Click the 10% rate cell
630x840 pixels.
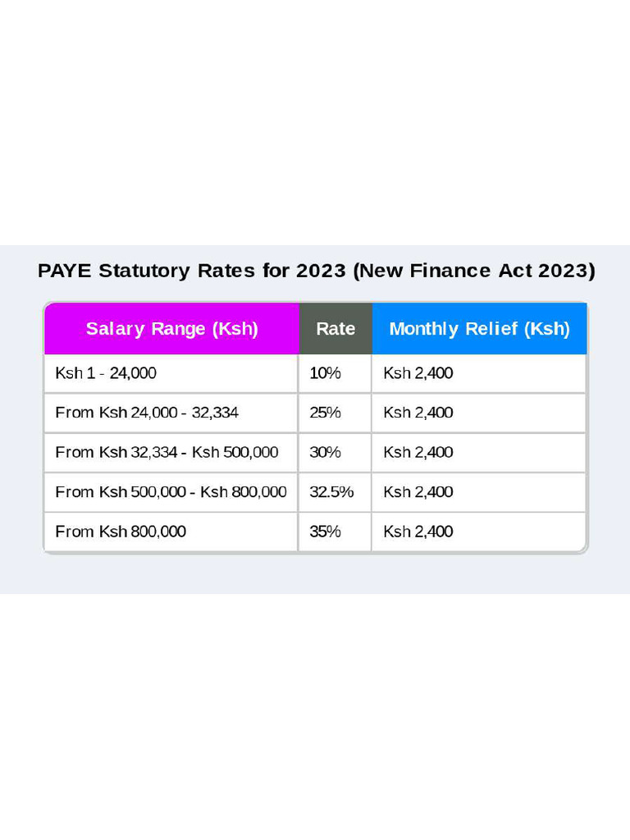pyautogui.click(x=325, y=373)
